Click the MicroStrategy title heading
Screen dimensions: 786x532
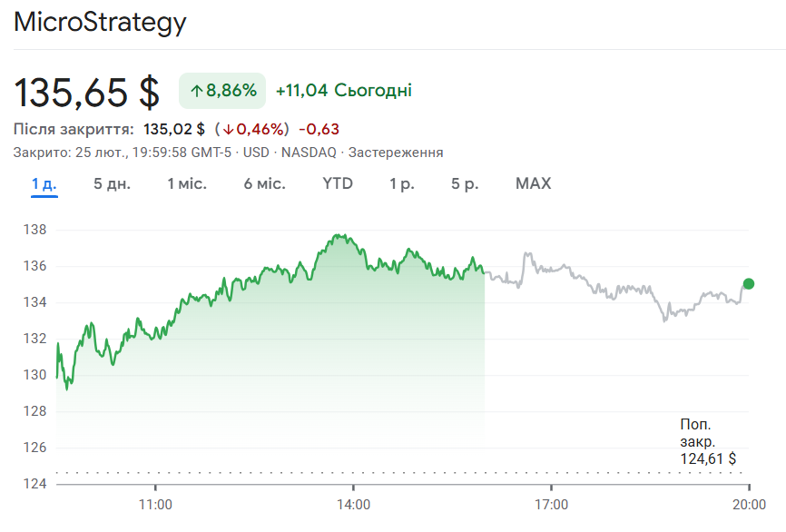[100, 23]
